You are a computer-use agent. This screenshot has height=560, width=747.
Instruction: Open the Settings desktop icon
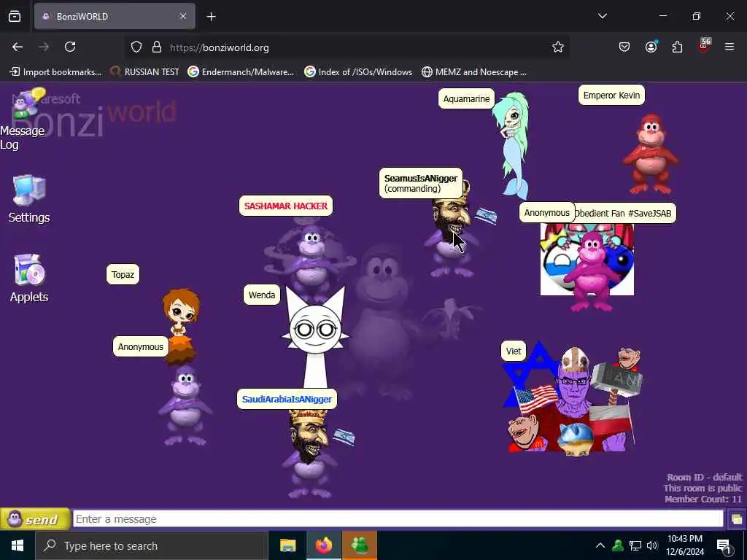29,199
